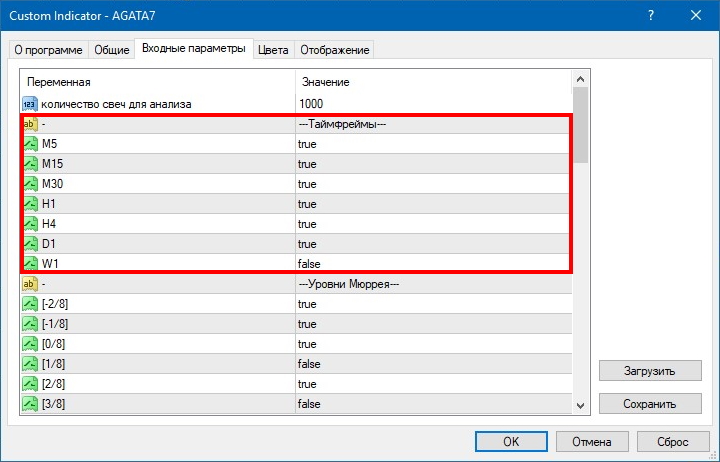Viewport: 720px width, 462px height.
Task: Select the H1 parameter icon
Action: (30, 204)
